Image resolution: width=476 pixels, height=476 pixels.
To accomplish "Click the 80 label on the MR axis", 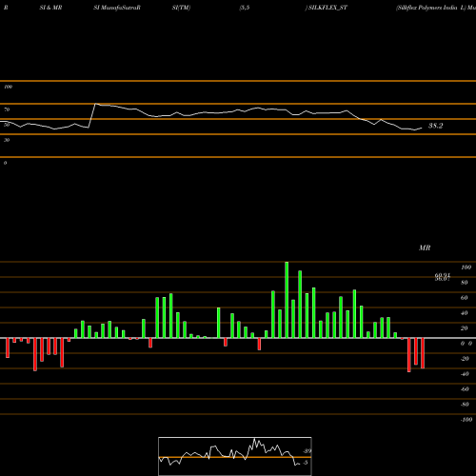I will tap(465, 283).
